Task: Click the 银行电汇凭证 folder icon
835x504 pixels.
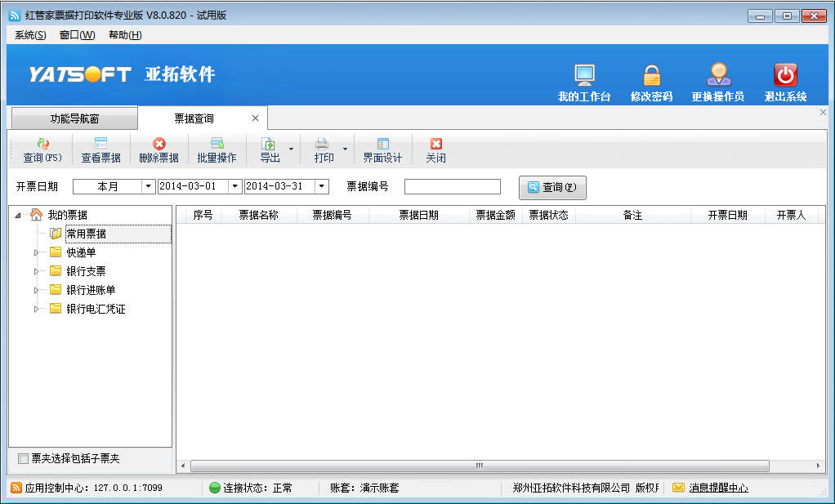Action: tap(56, 308)
